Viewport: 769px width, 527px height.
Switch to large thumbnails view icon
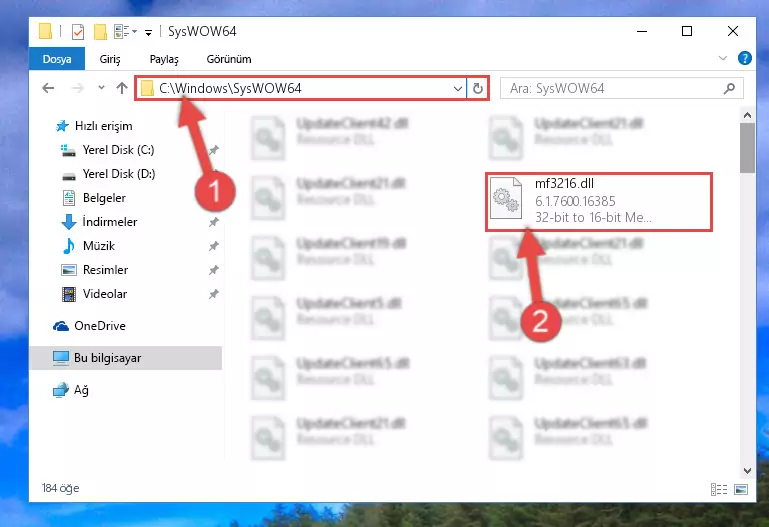(x=741, y=489)
